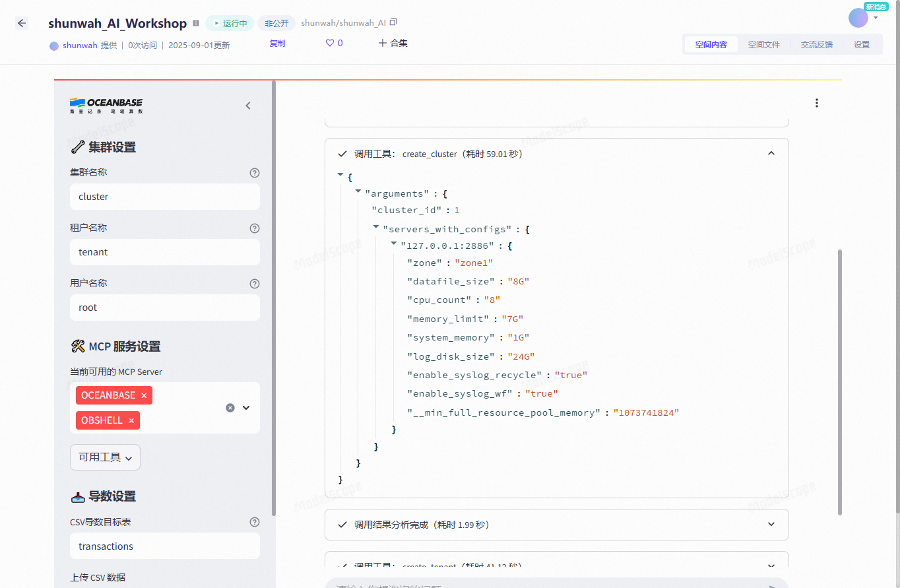This screenshot has height=588, width=900.
Task: Click the 集群名称 input field
Action: (x=165, y=197)
